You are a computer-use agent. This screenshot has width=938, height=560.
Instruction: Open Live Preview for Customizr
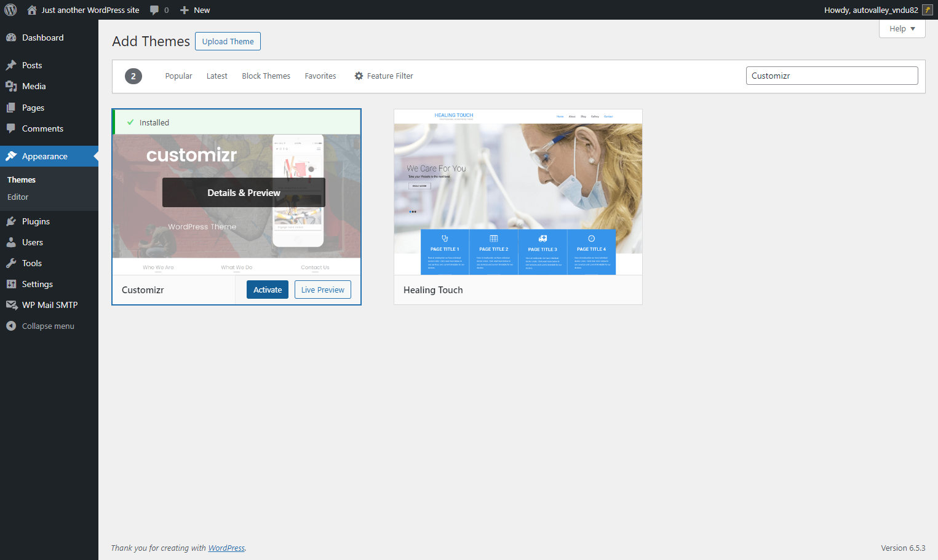[x=323, y=290]
